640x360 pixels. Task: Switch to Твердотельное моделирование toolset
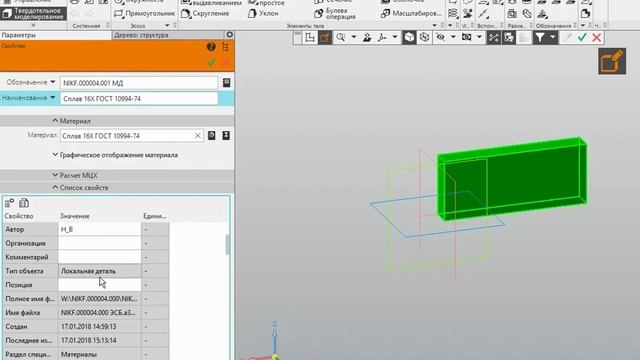33,13
